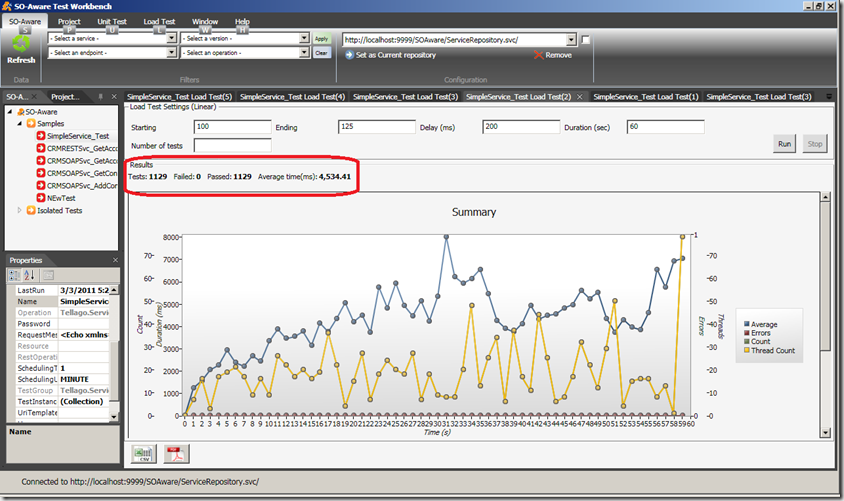
Task: Click the Delay (ms) input field
Action: click(521, 126)
